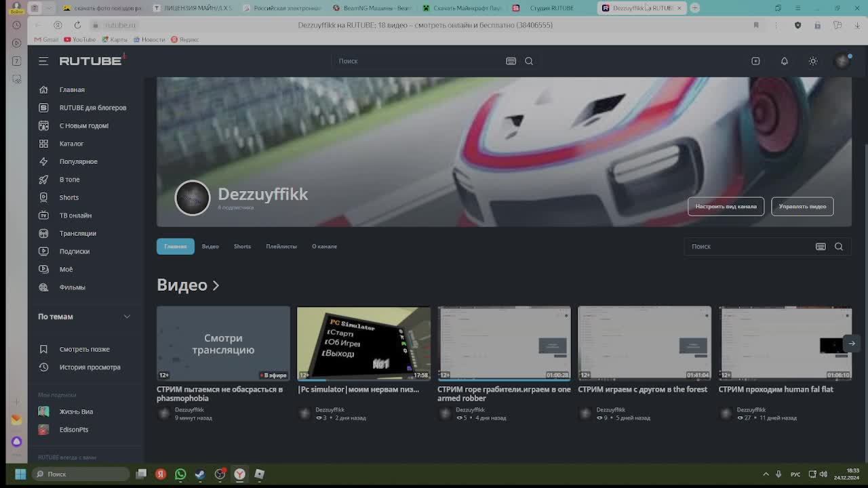Viewport: 868px width, 488px height.
Task: Switch to the channel's Shorts tab
Action: tap(242, 246)
